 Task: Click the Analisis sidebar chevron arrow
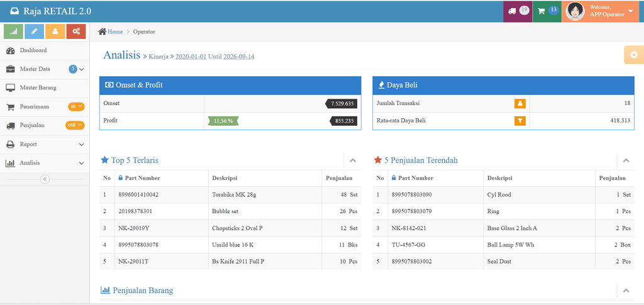[x=81, y=164]
